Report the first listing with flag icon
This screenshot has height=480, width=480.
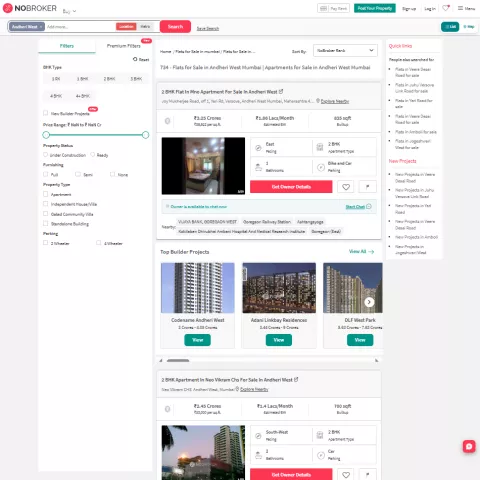[368, 187]
